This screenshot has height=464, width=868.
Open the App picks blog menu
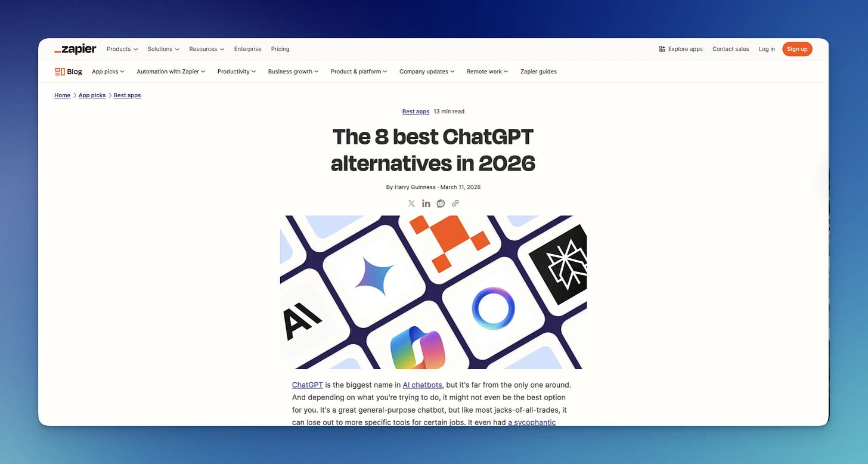[x=108, y=72]
